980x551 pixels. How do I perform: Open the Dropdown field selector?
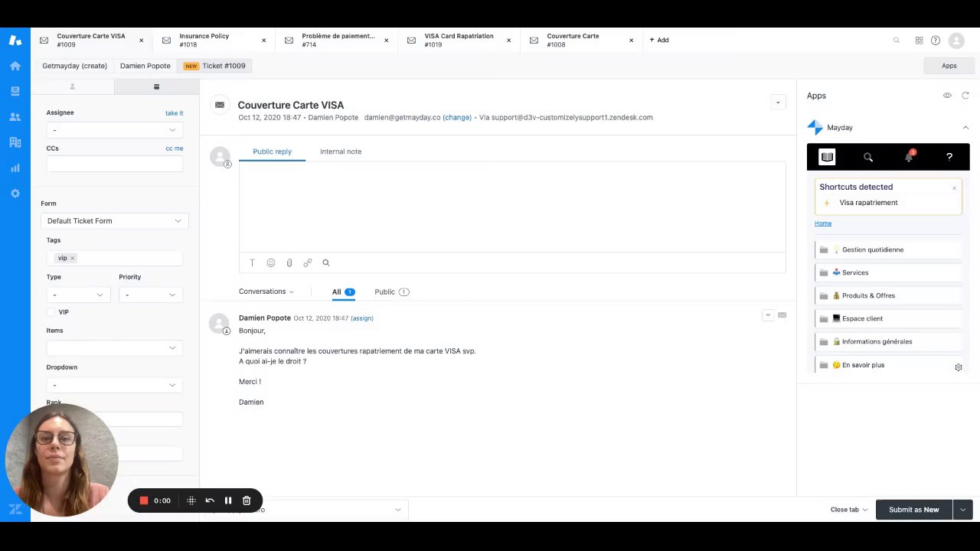point(115,385)
